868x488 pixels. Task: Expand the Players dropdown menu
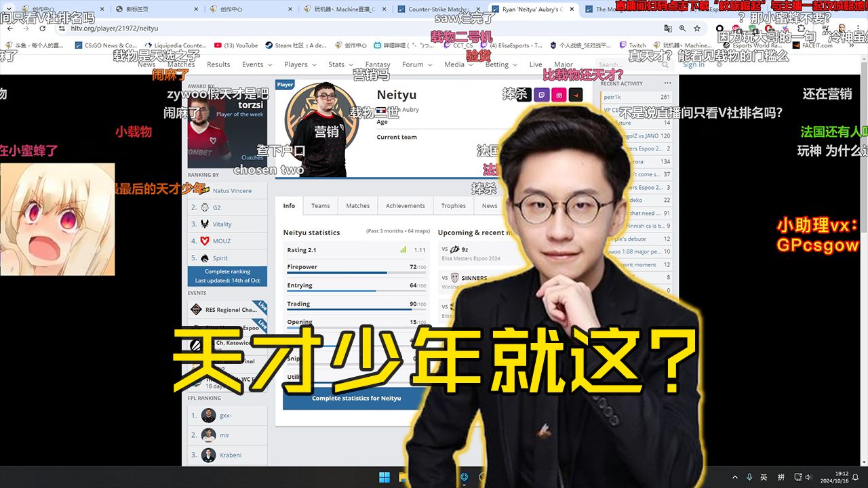[x=300, y=64]
